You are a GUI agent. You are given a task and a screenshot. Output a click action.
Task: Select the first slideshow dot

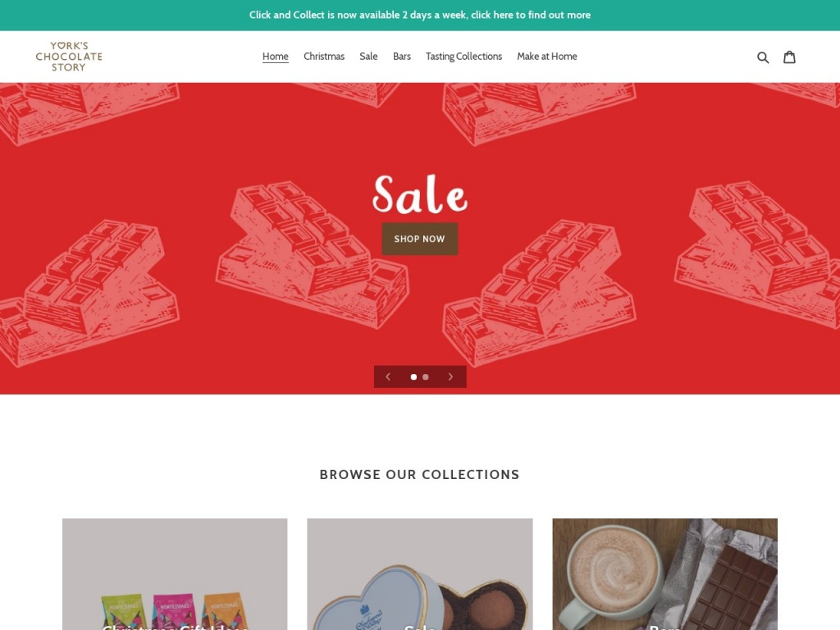click(x=413, y=377)
